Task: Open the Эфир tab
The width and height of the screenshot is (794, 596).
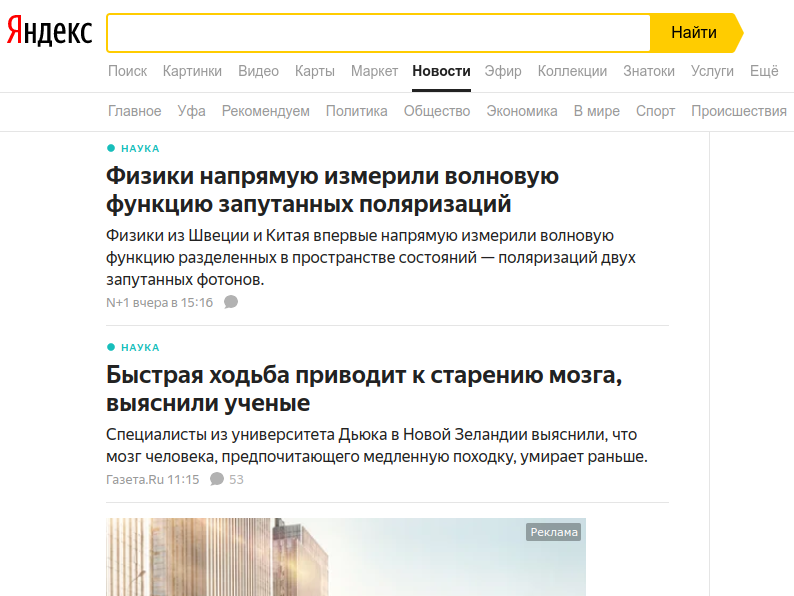Action: [503, 71]
